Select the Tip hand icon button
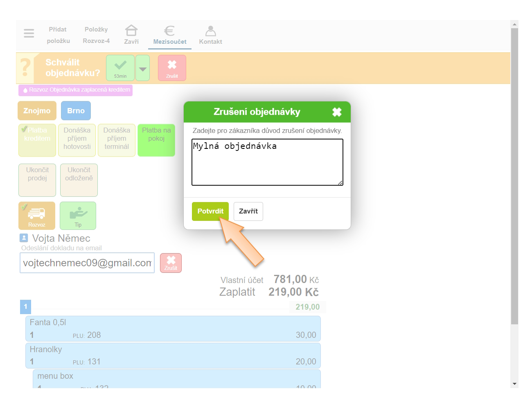532x409 pixels. pos(78,216)
